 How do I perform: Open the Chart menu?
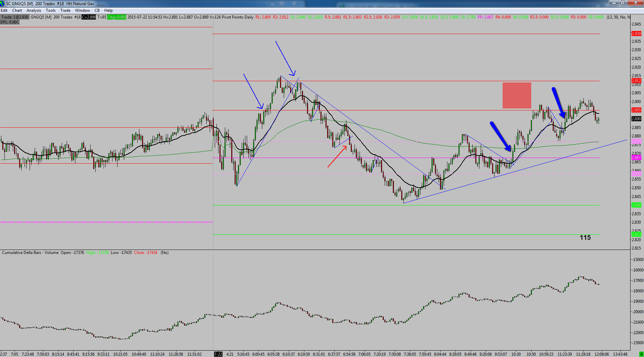click(x=17, y=10)
